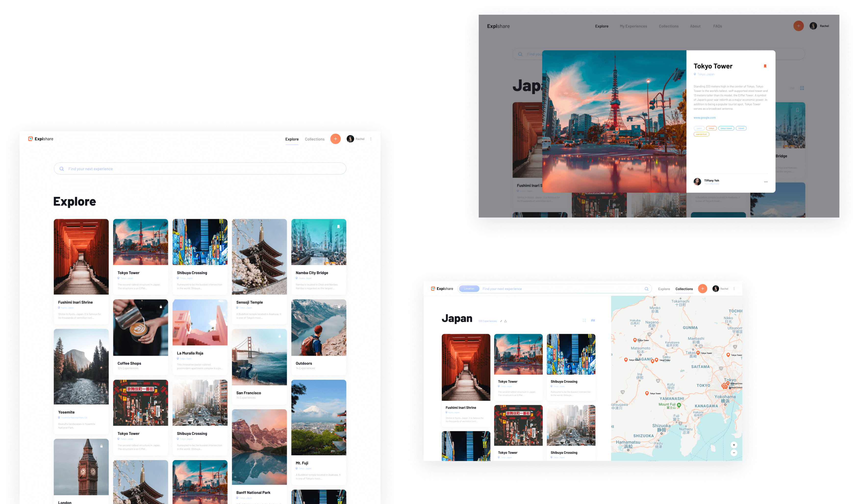Screen dimensions: 859x504
Task: Click the Tokyo Tower pin near Yamanashi on the map
Action: point(647,393)
